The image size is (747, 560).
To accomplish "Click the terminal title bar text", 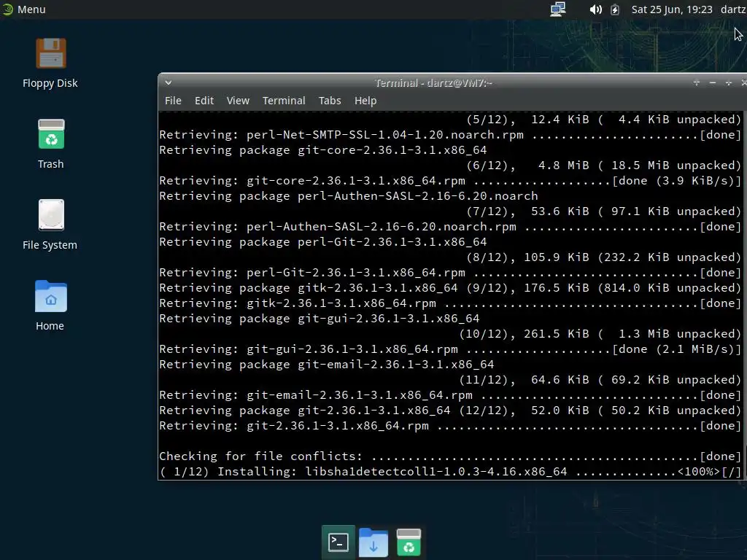I will 433,83.
